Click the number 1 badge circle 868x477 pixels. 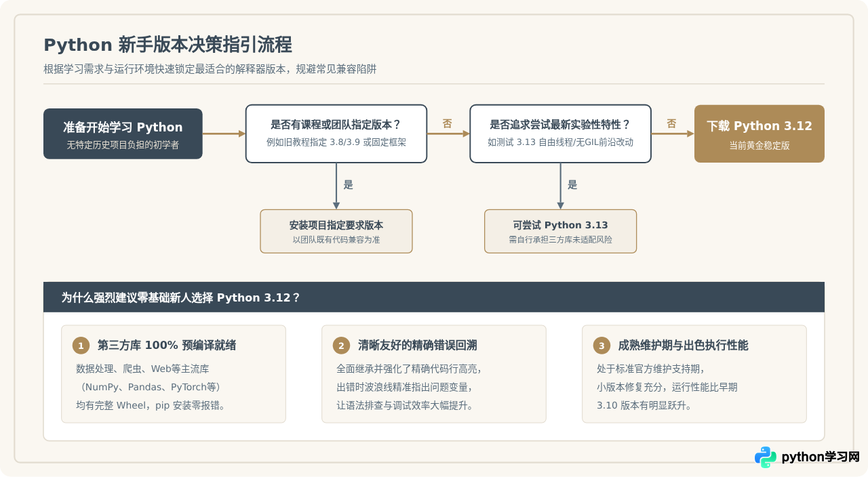coord(81,346)
